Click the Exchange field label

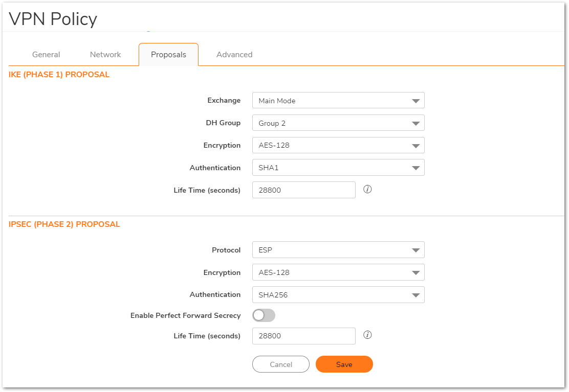224,100
